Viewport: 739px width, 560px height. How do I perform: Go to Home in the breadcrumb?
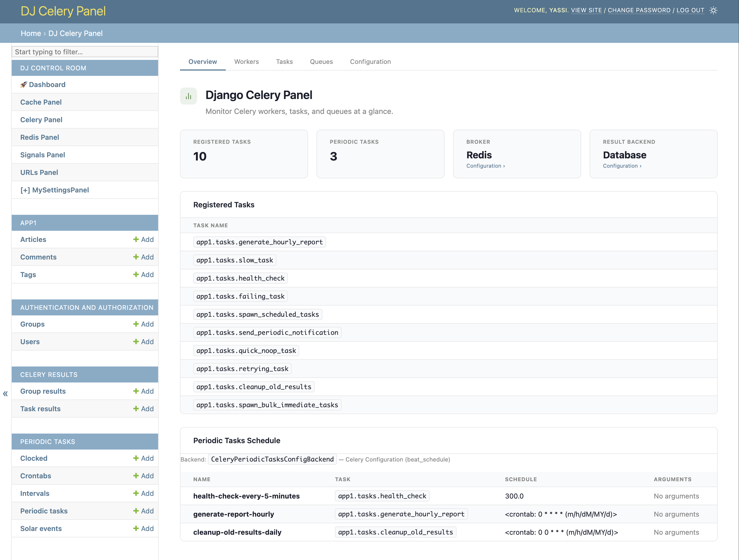[31, 33]
